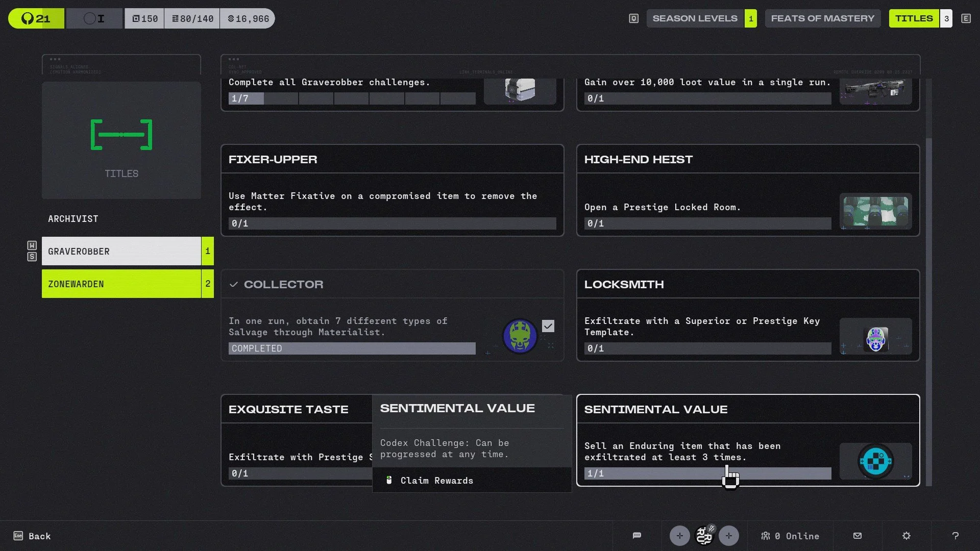Click the Sentimental Value reward emblem icon
This screenshot has height=551, width=980.
click(875, 461)
